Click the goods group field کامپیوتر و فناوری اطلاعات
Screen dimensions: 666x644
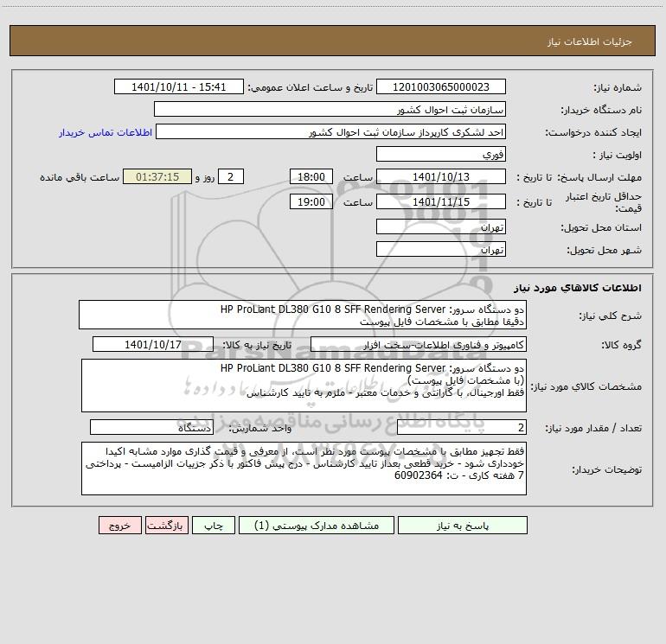point(419,344)
